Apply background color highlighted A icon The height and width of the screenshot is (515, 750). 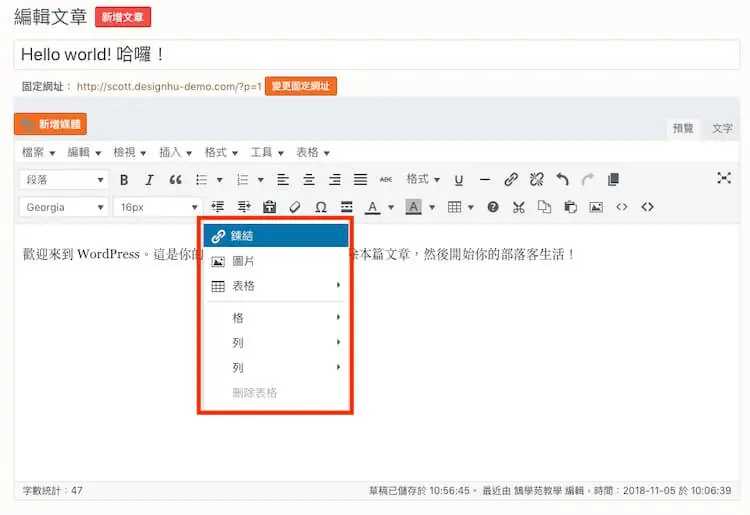tap(413, 207)
